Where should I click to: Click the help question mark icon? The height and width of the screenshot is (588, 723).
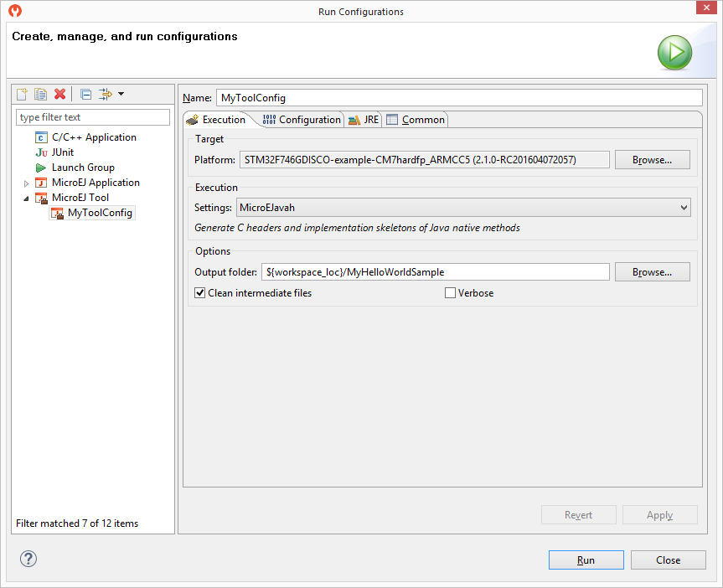[x=28, y=560]
